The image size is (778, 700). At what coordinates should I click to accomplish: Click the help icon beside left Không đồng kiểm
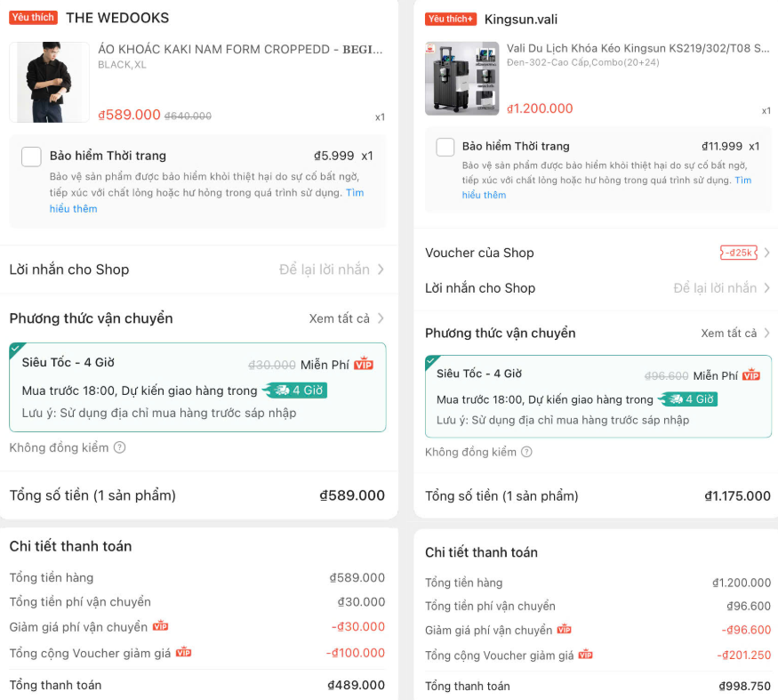(119, 447)
